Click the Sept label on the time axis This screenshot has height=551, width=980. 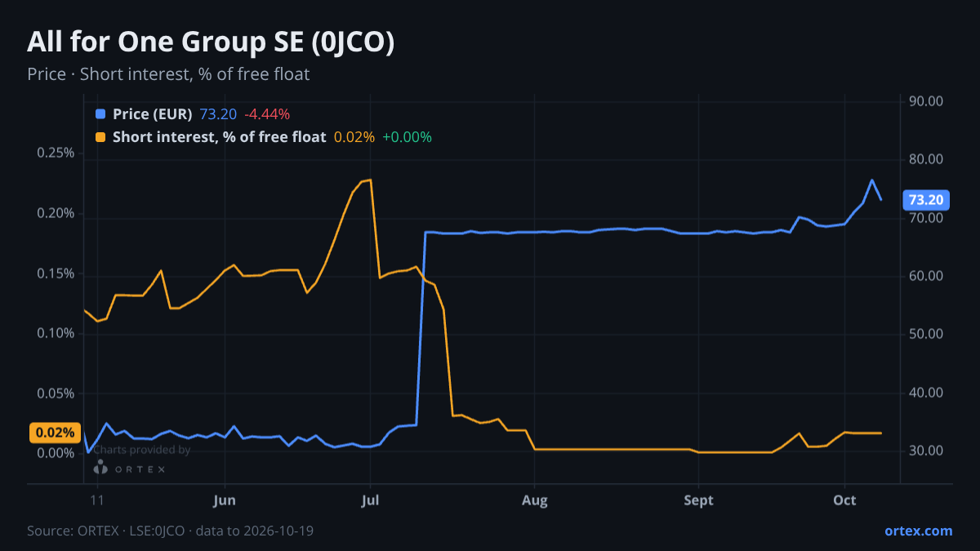(698, 500)
